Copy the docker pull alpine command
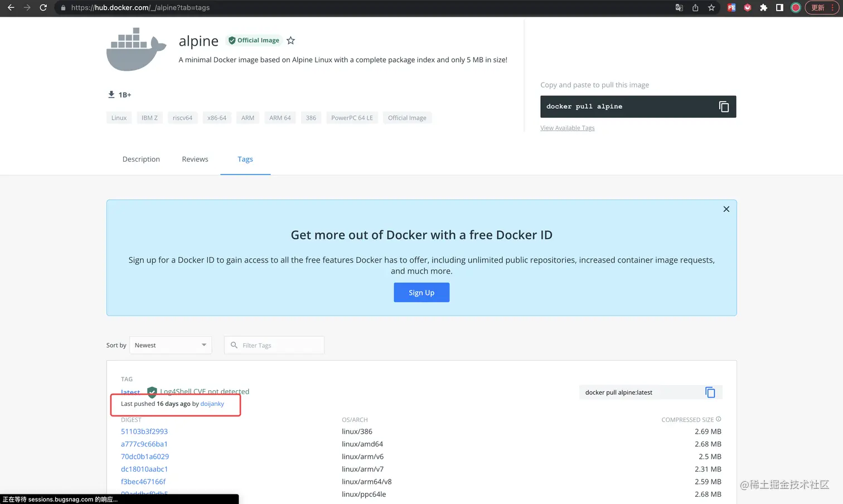This screenshot has width=843, height=504. (x=724, y=106)
